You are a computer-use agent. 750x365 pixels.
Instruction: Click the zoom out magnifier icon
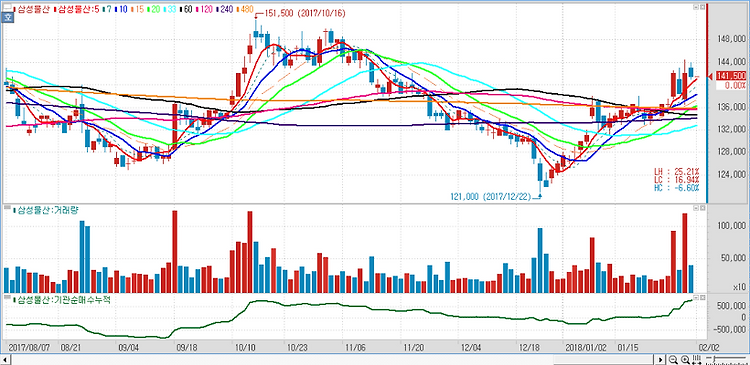tap(673, 359)
